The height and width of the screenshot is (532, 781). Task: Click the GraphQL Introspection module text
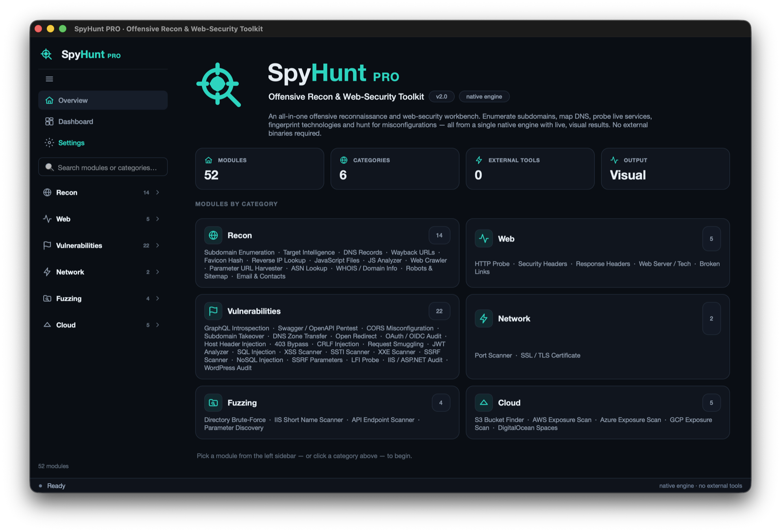click(x=236, y=328)
